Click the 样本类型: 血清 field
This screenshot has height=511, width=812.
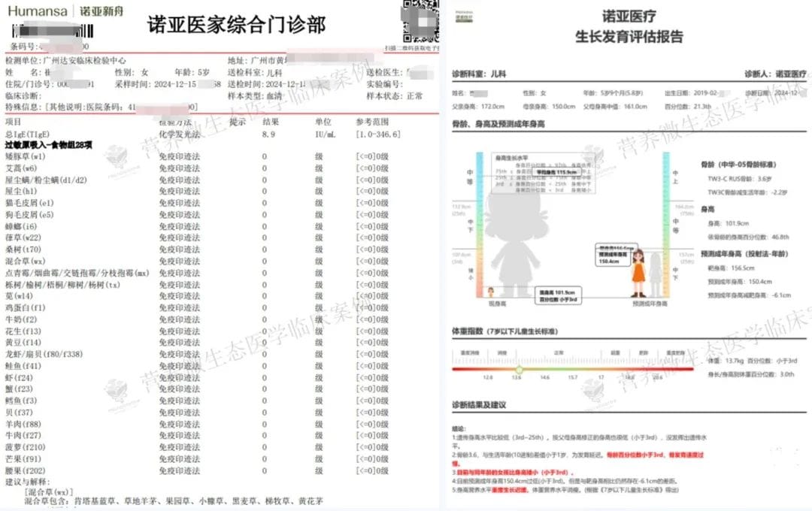click(x=256, y=95)
